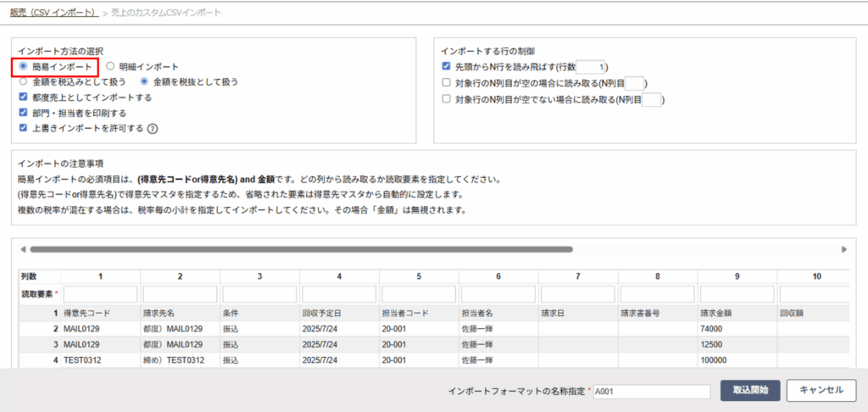Click the 読取要素 field for column 1
The image size is (868, 412).
99,293
